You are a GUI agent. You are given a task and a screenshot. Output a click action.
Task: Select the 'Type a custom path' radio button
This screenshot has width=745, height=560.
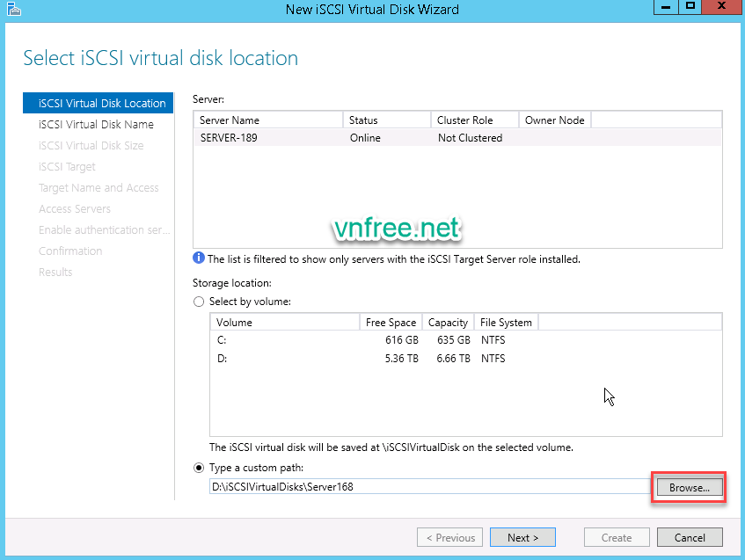199,468
